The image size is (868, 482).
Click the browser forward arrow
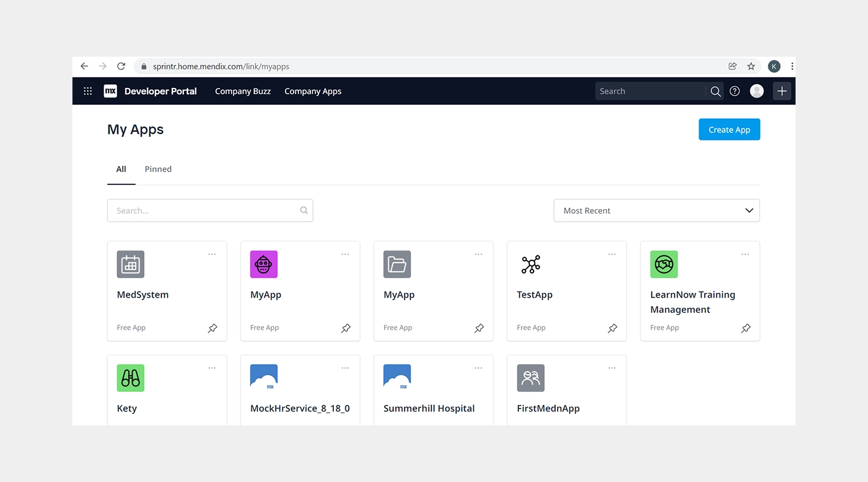click(x=102, y=66)
